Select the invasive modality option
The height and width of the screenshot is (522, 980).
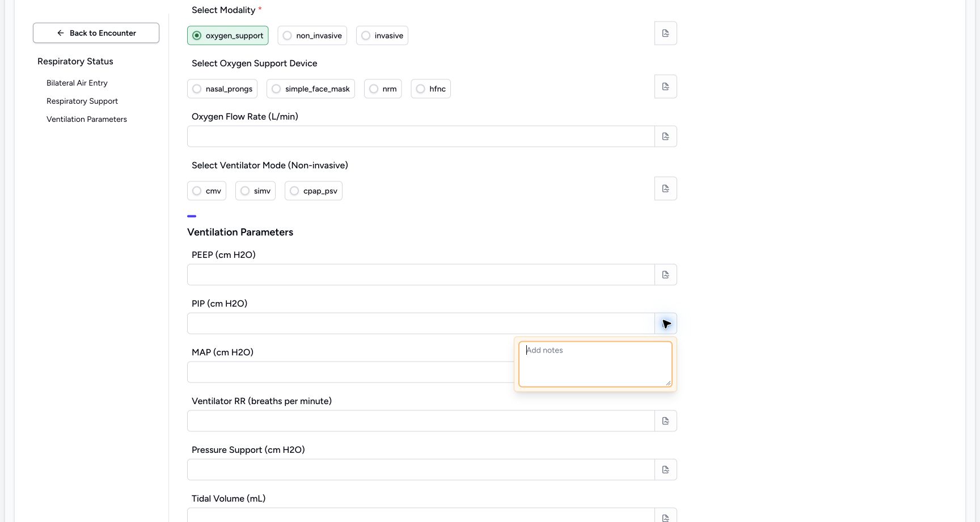382,36
